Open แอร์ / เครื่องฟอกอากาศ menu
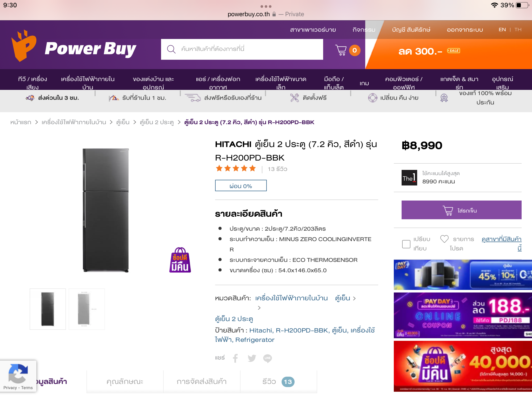This screenshot has width=532, height=399. 218,83
